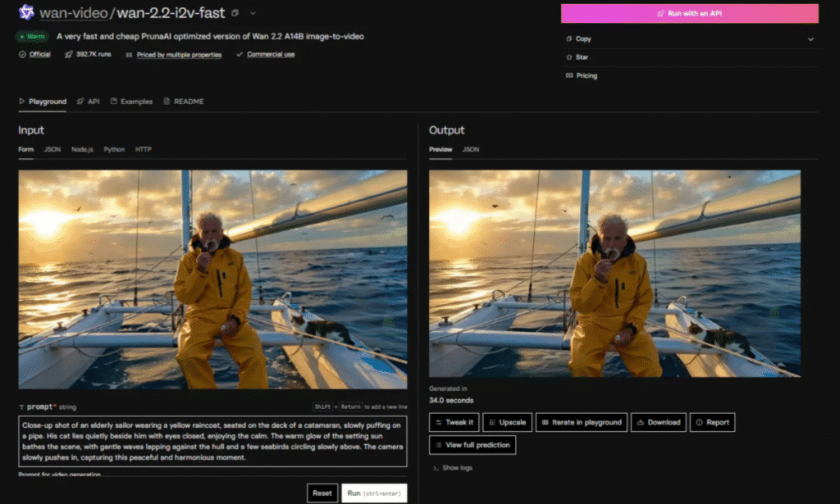Click Tweak it under the output

[454, 422]
